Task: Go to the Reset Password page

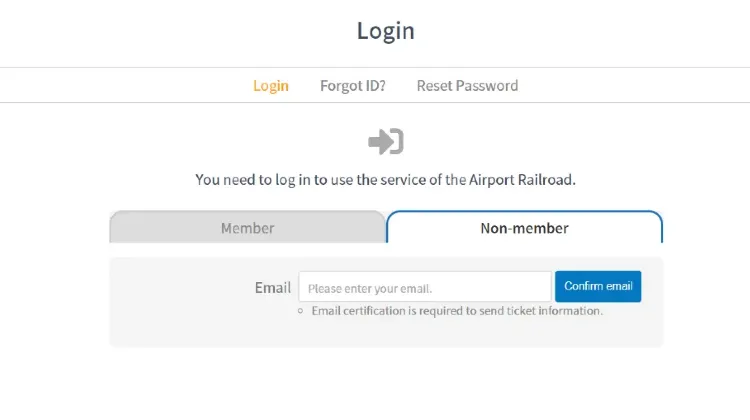Action: [x=467, y=86]
